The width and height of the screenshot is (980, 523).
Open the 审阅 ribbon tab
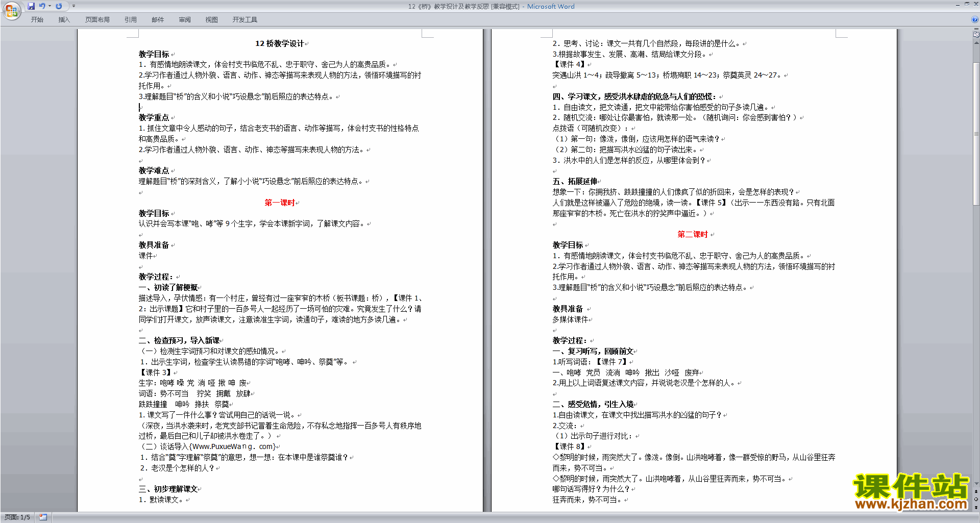coord(185,20)
